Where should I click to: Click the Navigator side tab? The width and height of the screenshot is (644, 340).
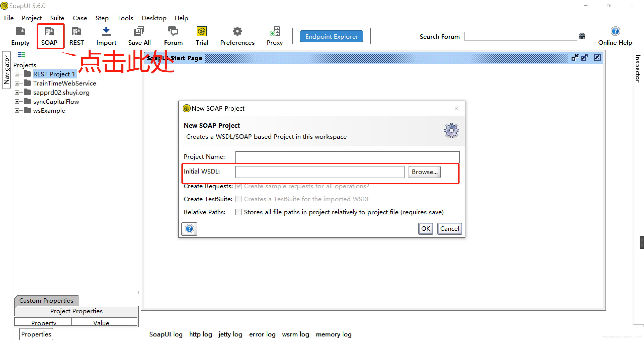click(6, 70)
